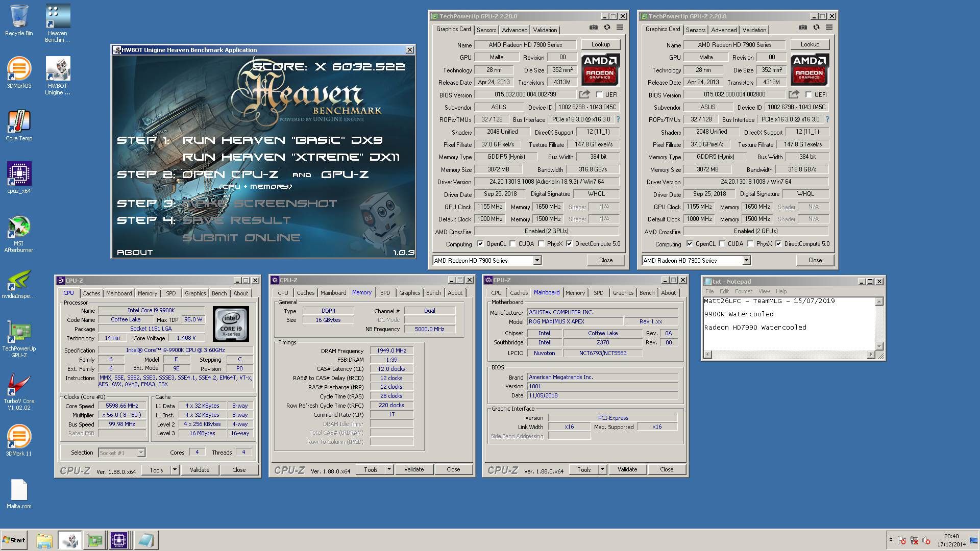
Task: Click Close button in CPU-Z Memory window
Action: point(453,469)
